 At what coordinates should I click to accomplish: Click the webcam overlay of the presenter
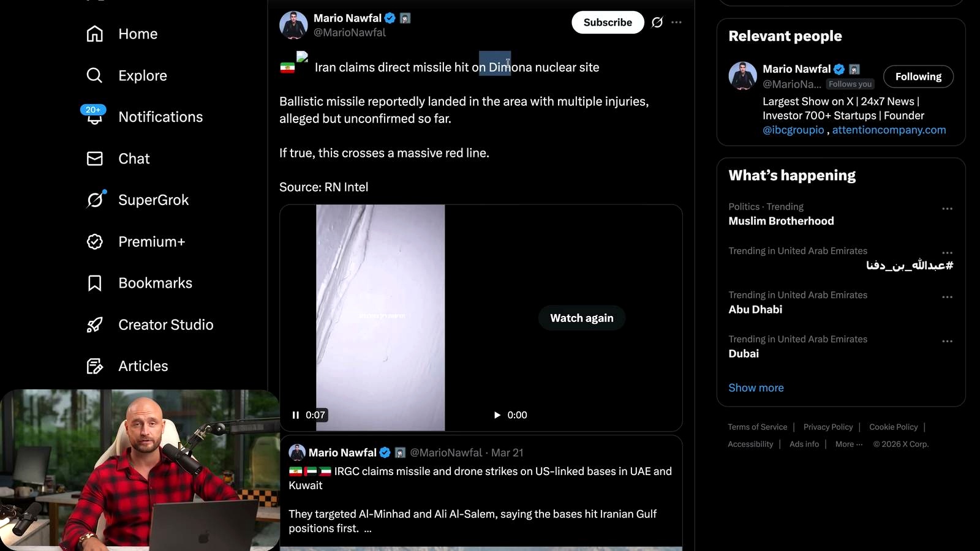140,470
